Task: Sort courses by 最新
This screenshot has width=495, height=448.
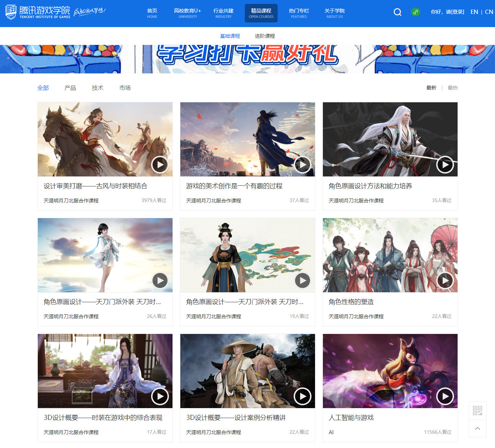Action: [x=431, y=88]
